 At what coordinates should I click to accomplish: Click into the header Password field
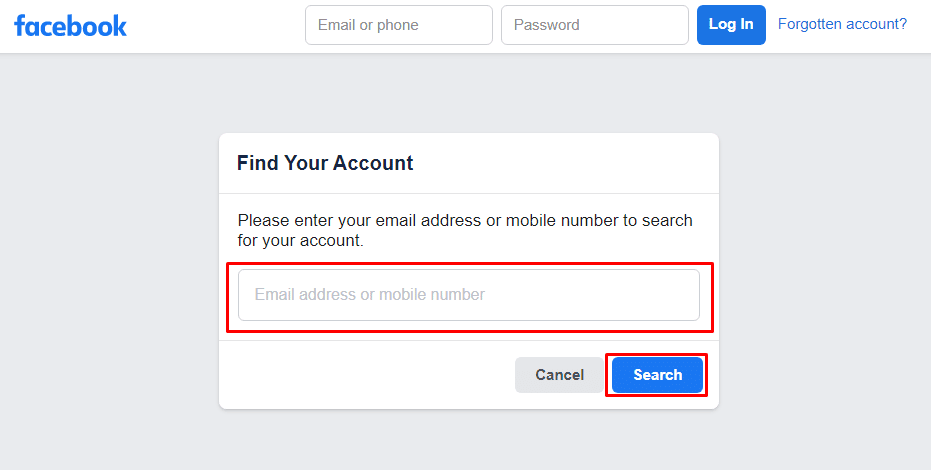594,25
